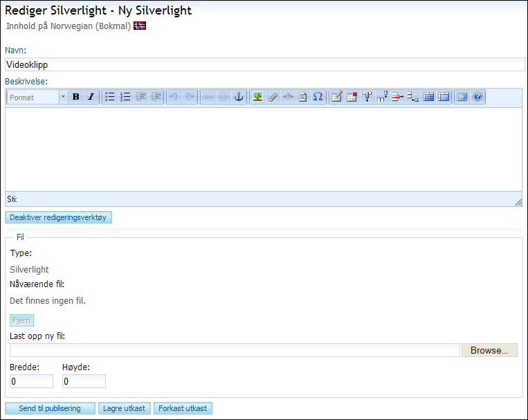Open the editor help icon
This screenshot has width=528, height=420.
pos(477,97)
